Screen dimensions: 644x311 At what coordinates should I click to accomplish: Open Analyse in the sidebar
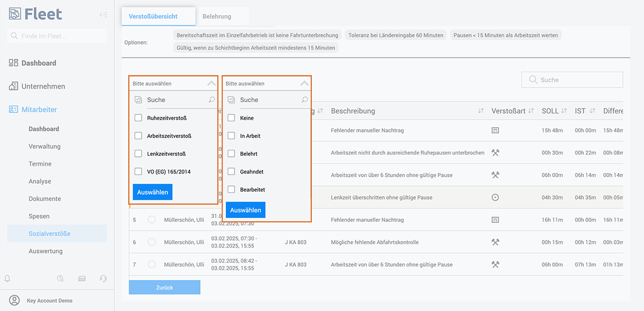pyautogui.click(x=40, y=182)
